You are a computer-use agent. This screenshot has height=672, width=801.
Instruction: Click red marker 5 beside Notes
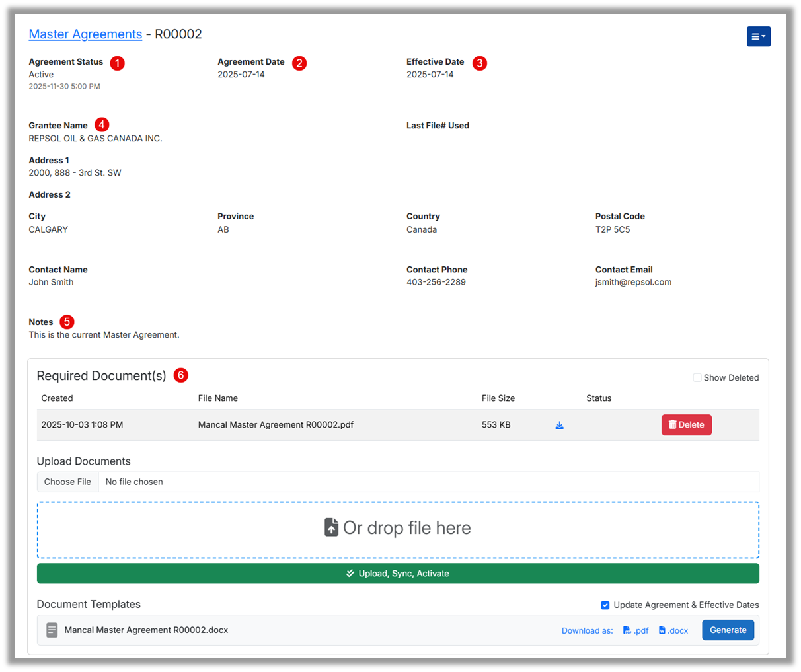click(x=67, y=322)
